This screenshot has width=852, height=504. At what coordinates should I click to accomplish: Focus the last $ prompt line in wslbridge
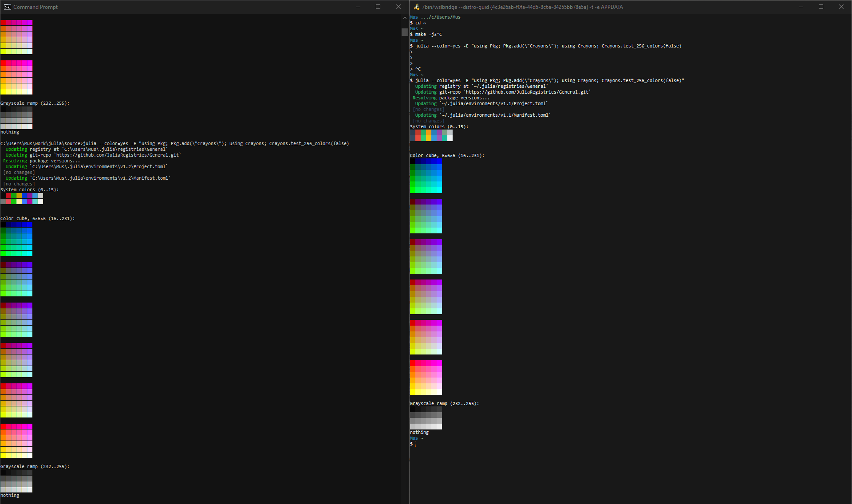(x=415, y=444)
